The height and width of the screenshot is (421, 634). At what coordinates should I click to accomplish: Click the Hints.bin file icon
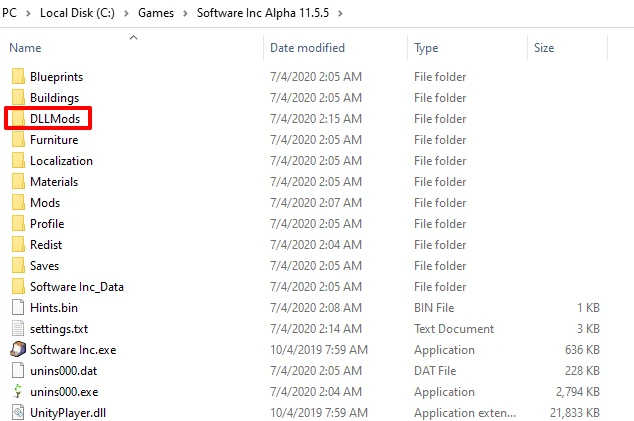[x=18, y=307]
